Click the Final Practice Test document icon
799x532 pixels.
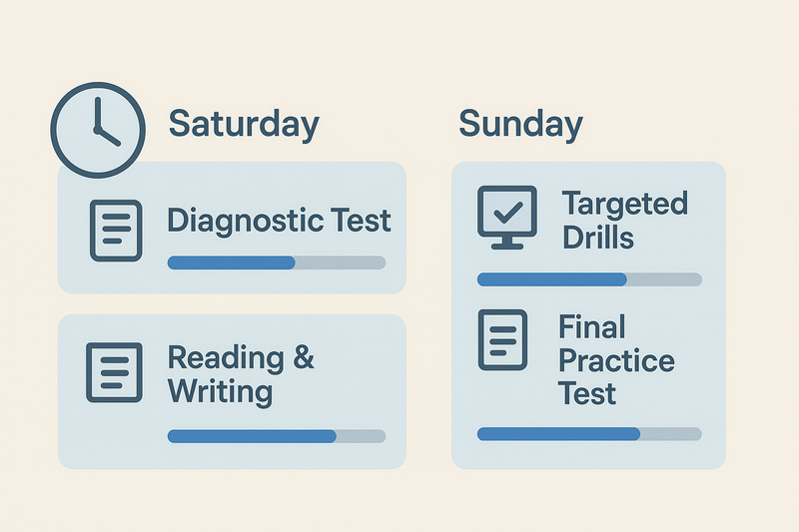[503, 339]
